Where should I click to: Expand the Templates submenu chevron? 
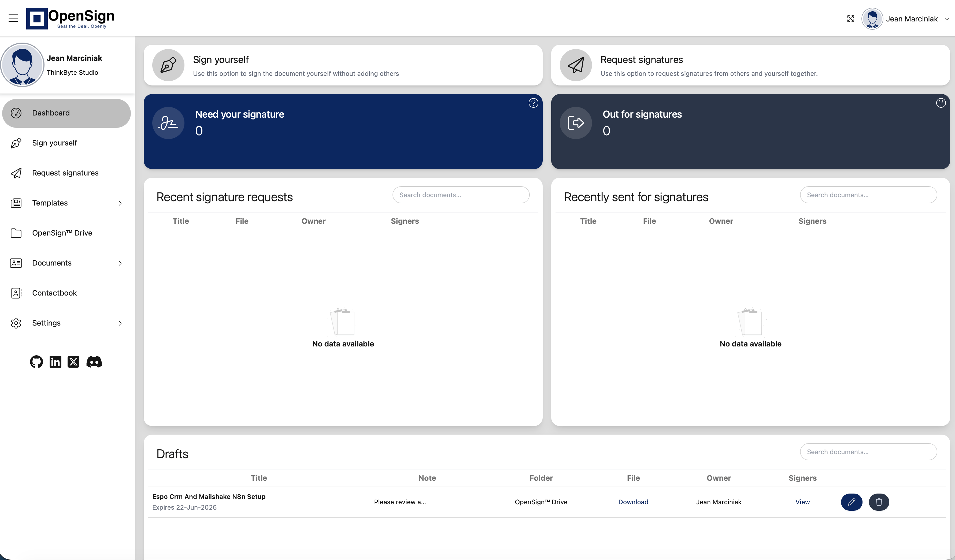[120, 203]
